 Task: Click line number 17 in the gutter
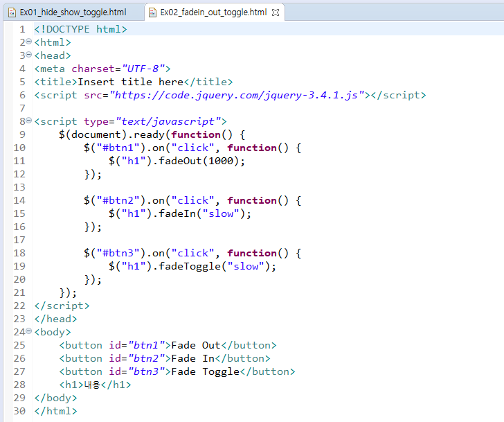point(19,240)
